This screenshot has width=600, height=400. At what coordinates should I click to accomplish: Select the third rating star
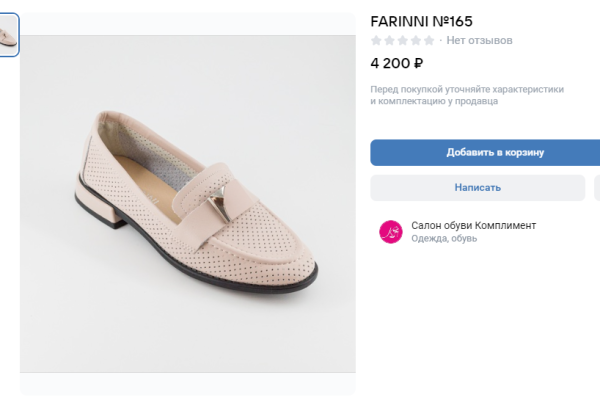pyautogui.click(x=403, y=41)
